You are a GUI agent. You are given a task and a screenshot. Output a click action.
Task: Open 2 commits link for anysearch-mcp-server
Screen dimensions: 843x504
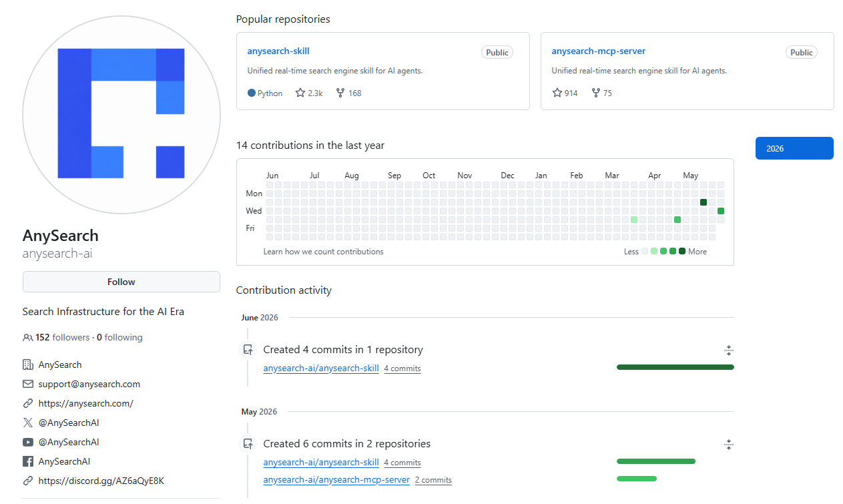point(433,480)
